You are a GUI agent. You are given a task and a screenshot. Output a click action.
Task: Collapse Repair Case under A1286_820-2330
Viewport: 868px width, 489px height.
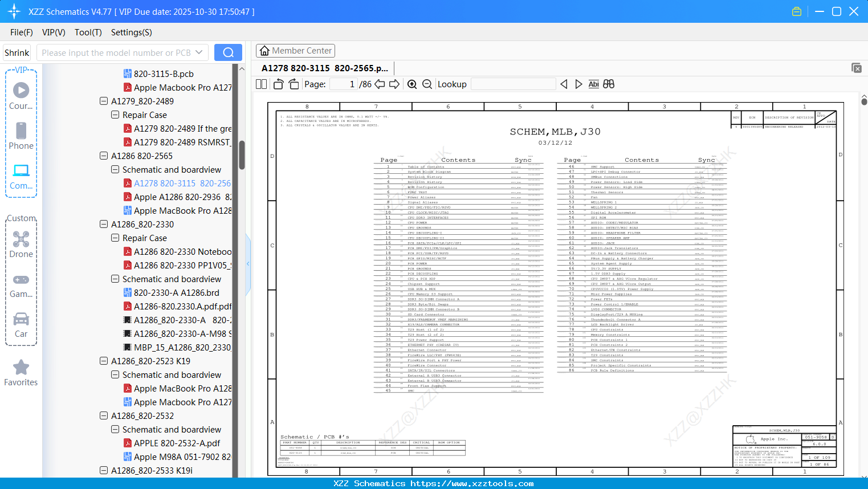(x=115, y=238)
